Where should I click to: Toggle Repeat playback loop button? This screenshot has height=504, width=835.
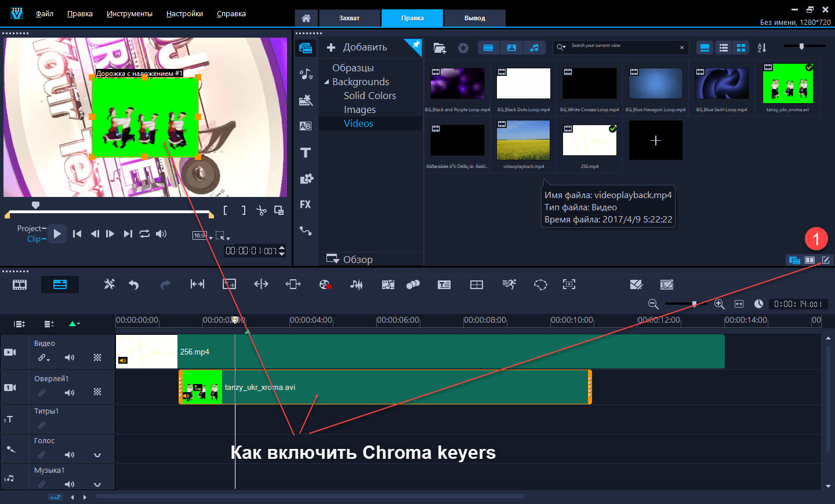pyautogui.click(x=144, y=233)
